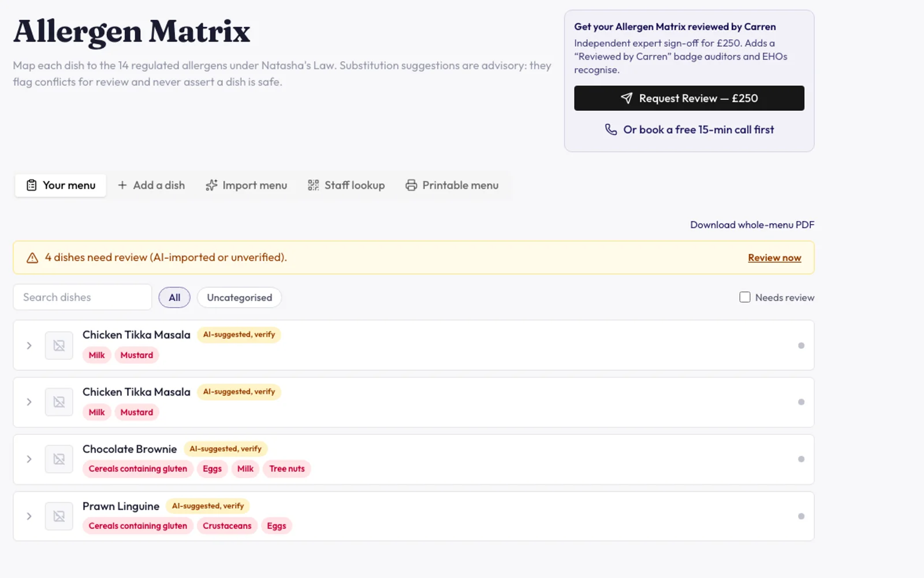Click the status dot on Prawn Linguine row
Screen dimensions: 924x578
click(x=801, y=516)
